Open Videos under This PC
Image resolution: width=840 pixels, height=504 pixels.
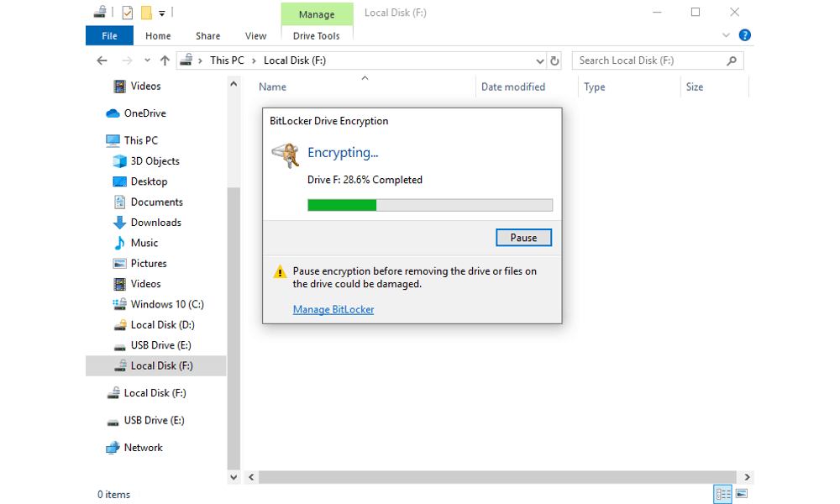145,284
